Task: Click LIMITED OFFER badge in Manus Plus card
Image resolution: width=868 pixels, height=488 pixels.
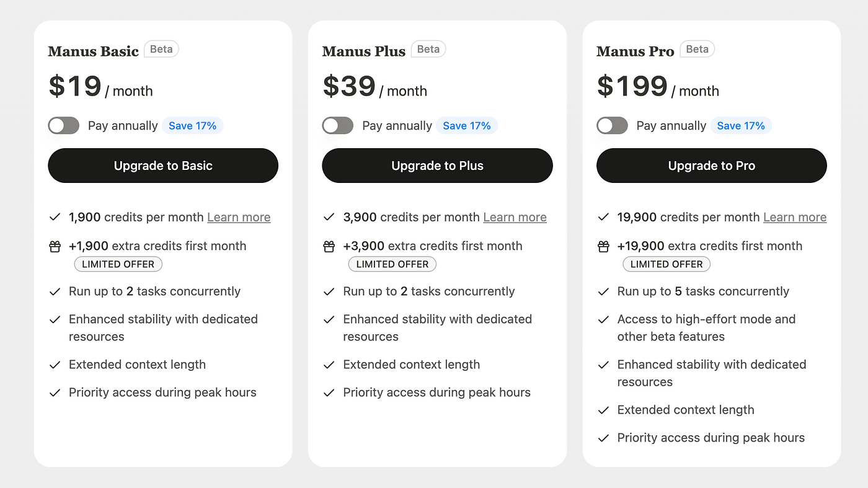Action: (x=392, y=264)
